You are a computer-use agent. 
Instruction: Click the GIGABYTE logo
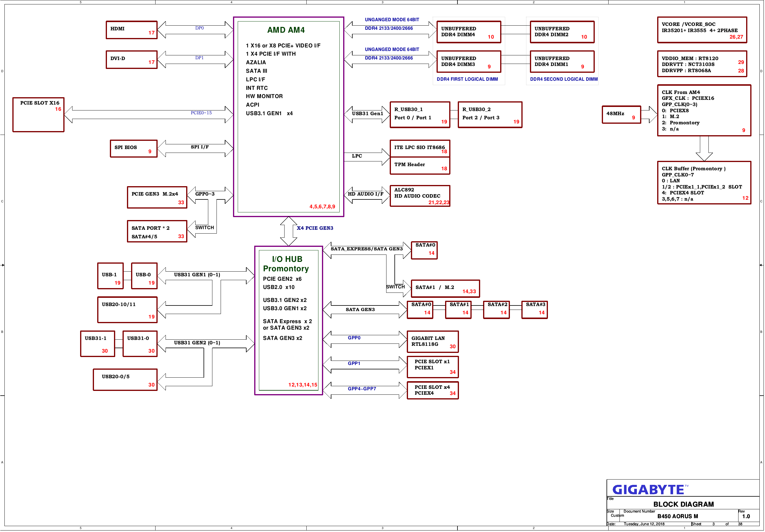click(x=650, y=489)
